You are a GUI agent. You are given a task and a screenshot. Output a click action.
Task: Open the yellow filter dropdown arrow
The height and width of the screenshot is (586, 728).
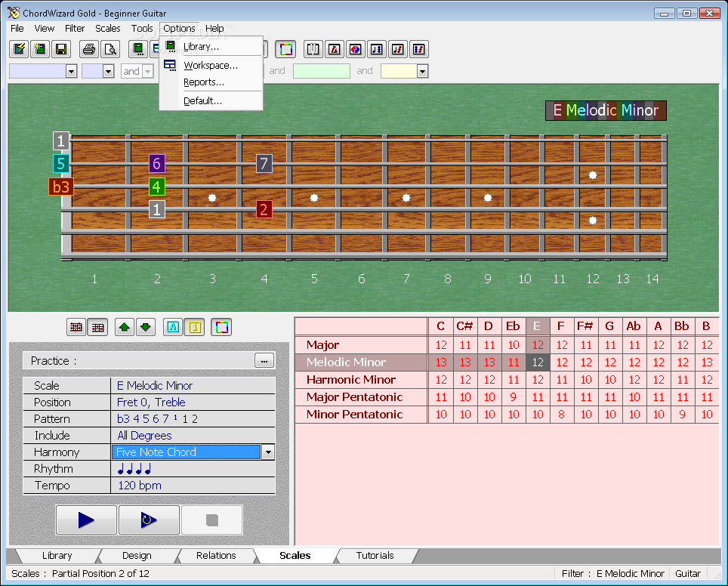click(422, 71)
